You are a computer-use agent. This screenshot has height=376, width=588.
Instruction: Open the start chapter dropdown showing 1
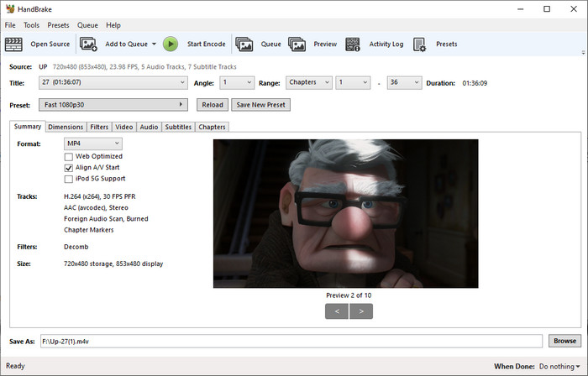pyautogui.click(x=353, y=83)
